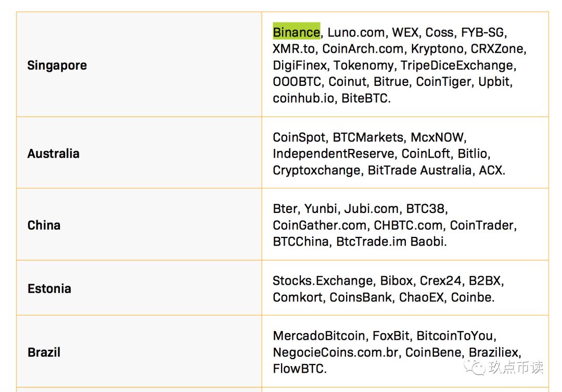Image resolution: width=562 pixels, height=392 pixels.
Task: Select the Estonia country cell
Action: 139,288
